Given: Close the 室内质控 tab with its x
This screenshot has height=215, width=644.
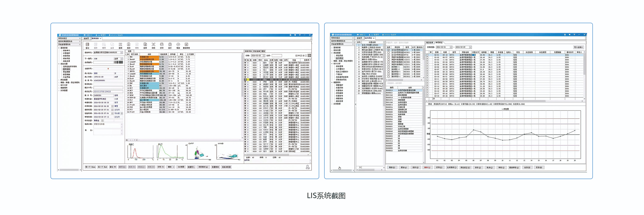Looking at the screenshot, I should tap(374, 38).
